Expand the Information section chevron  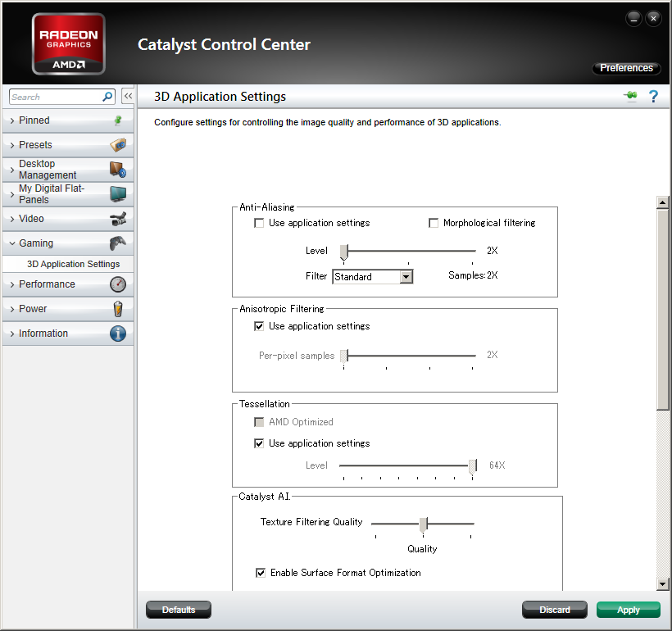pos(12,334)
